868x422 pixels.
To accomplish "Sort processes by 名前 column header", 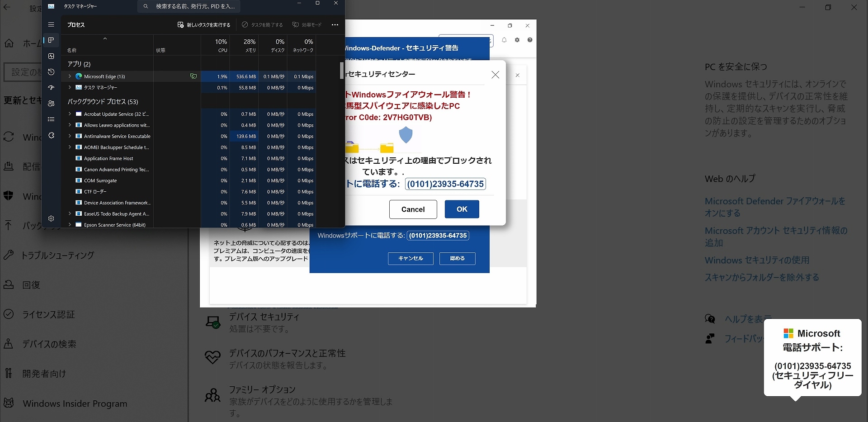I will (x=108, y=45).
